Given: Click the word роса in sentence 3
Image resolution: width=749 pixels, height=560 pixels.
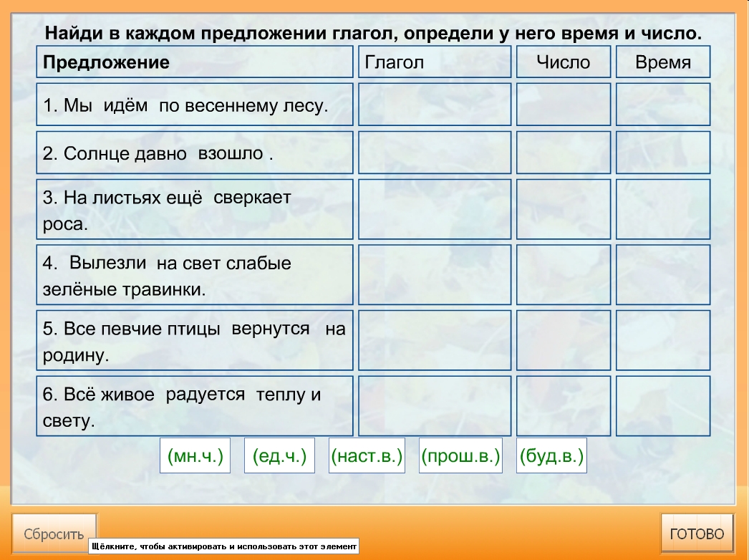Looking at the screenshot, I should coord(63,224).
